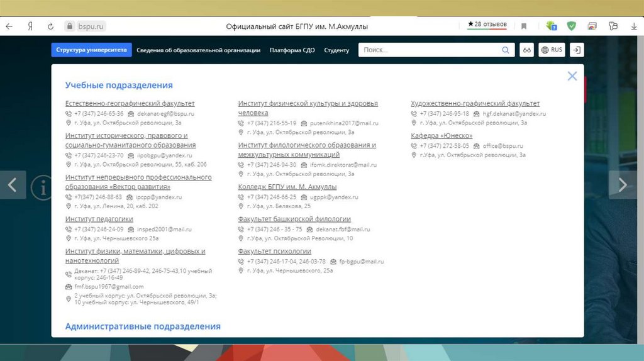Open the Вектор развития institute link
This screenshot has width=644, height=361.
(x=138, y=182)
